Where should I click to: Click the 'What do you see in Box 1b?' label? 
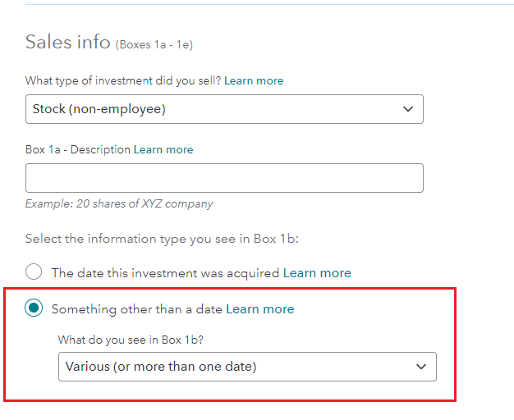[131, 340]
